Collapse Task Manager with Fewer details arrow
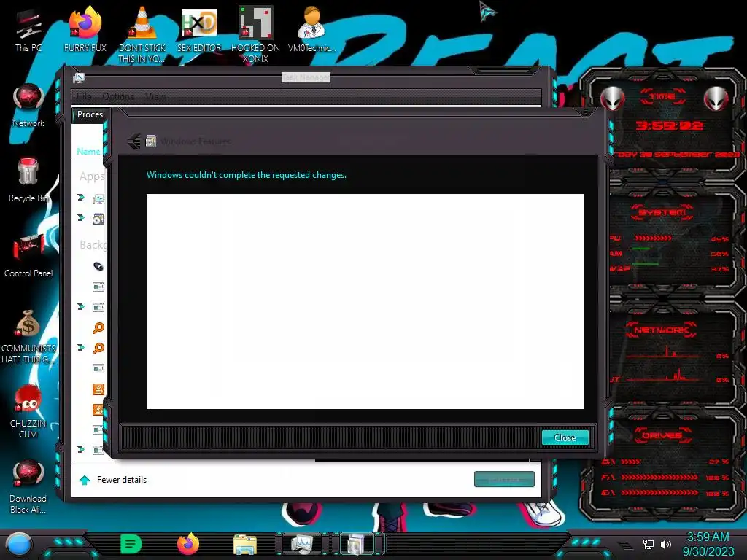This screenshot has height=560, width=747. click(85, 480)
